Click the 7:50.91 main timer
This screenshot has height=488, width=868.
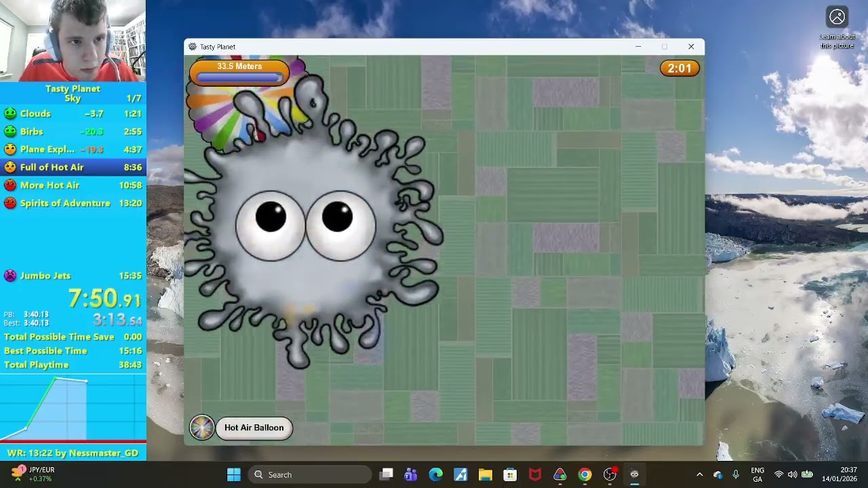coord(104,298)
